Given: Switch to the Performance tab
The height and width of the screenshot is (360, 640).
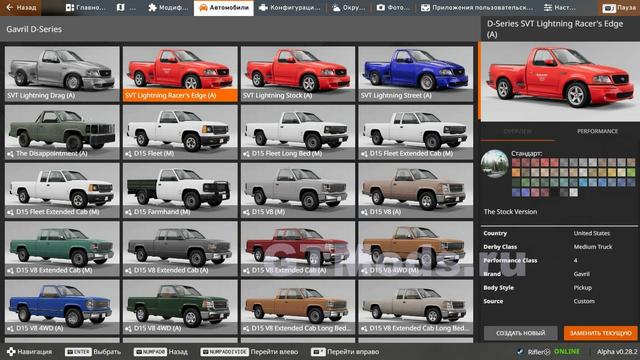Looking at the screenshot, I should 597,131.
